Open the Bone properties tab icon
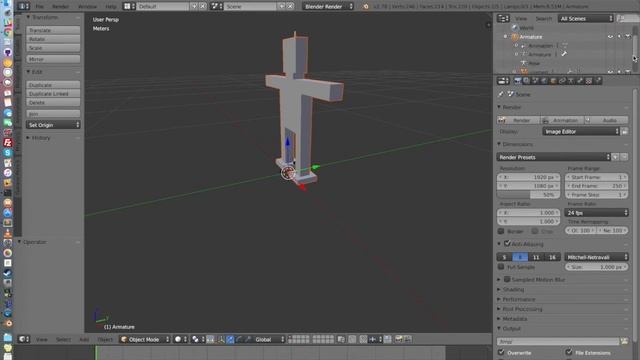 click(580, 81)
